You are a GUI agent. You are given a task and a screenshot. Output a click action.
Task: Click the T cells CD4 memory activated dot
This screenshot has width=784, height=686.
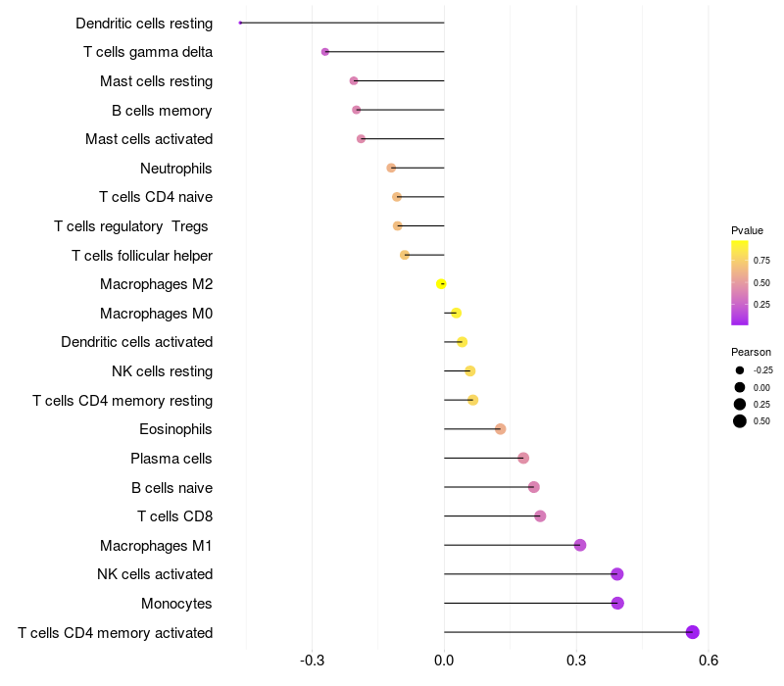point(693,632)
